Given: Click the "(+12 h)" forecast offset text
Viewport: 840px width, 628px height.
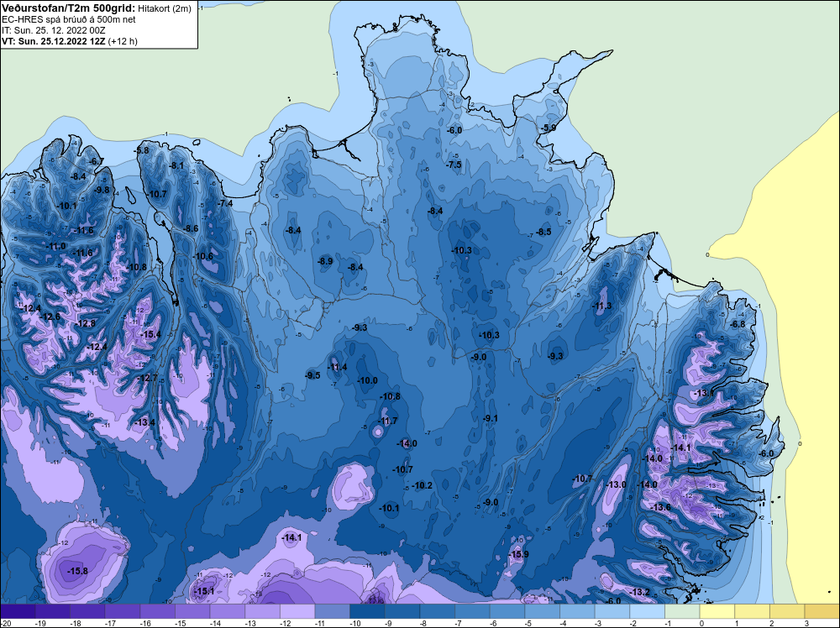Looking at the screenshot, I should [123, 41].
